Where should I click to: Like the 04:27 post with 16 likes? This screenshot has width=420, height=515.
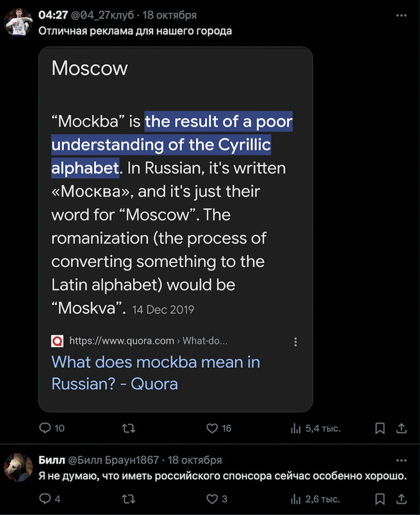[x=212, y=428]
